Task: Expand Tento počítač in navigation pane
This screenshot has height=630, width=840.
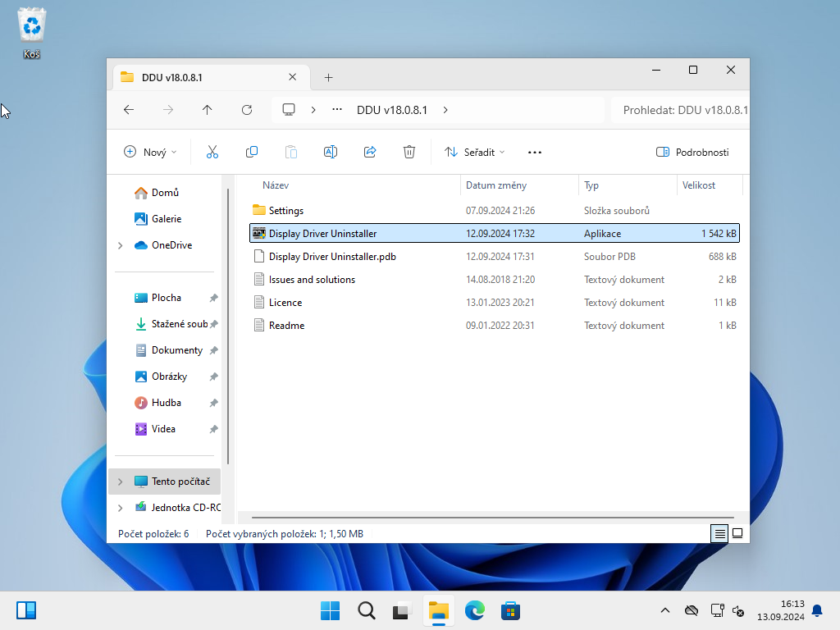Action: (x=121, y=482)
